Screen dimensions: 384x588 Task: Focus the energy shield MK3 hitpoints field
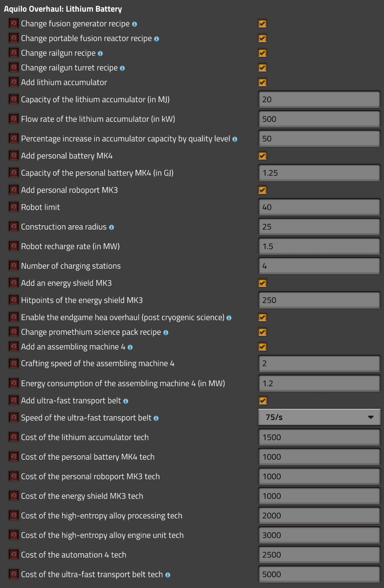click(319, 300)
